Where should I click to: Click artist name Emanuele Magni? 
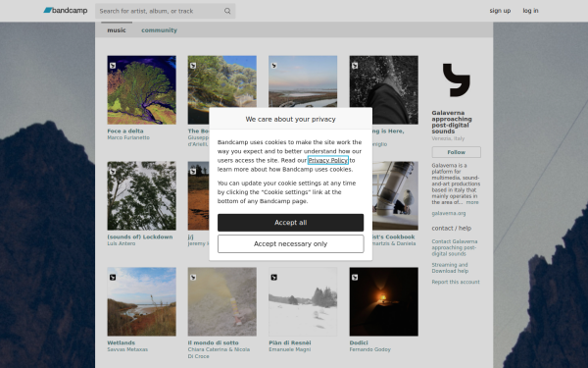[x=289, y=349]
